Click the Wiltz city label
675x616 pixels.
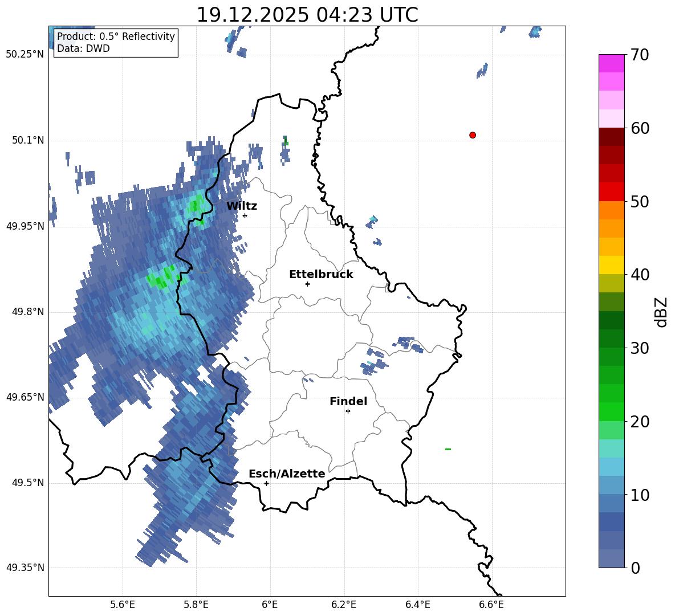[x=242, y=206]
